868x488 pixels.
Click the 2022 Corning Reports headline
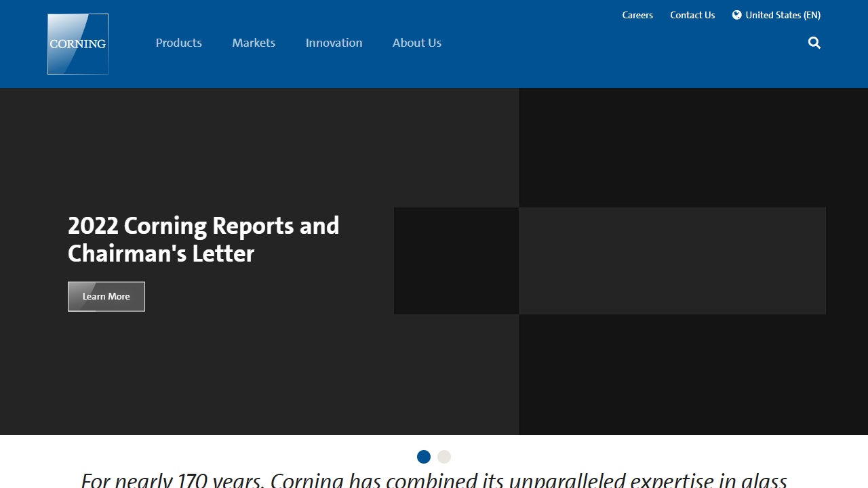click(x=203, y=239)
